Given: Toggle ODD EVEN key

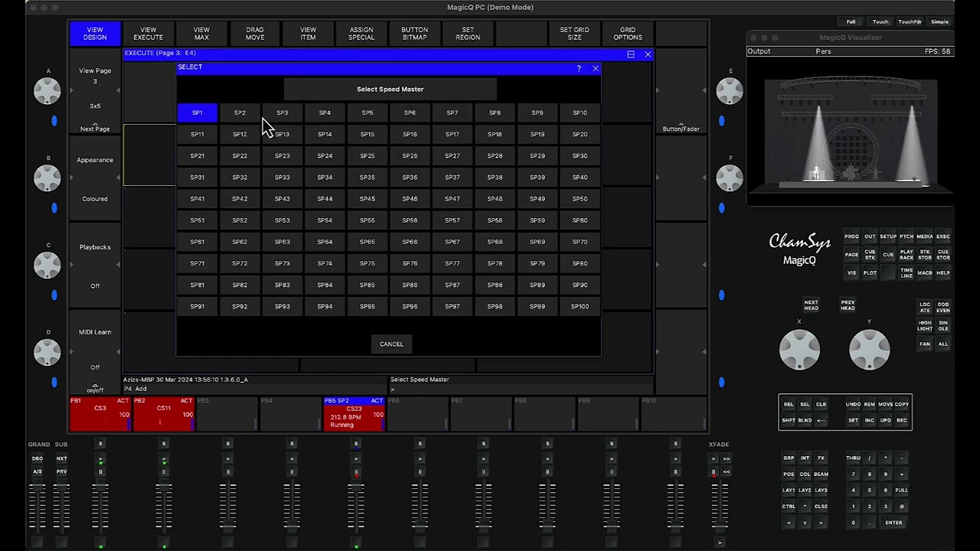Looking at the screenshot, I should [x=943, y=307].
